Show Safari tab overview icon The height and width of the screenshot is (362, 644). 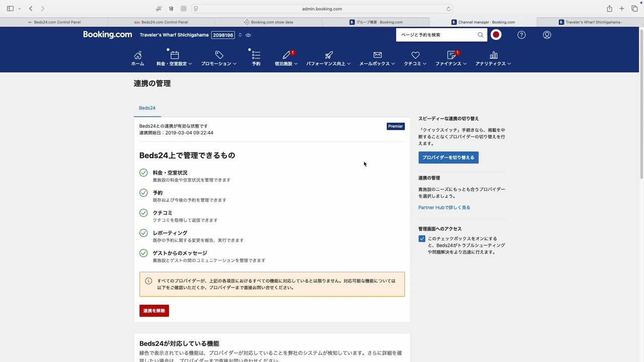pos(634,9)
